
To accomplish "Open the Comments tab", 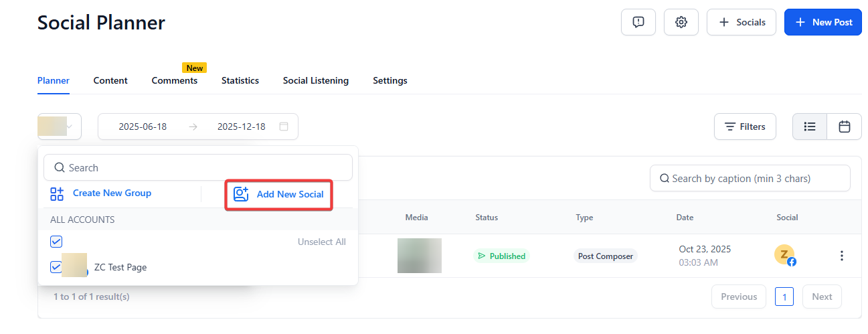I will coord(175,80).
